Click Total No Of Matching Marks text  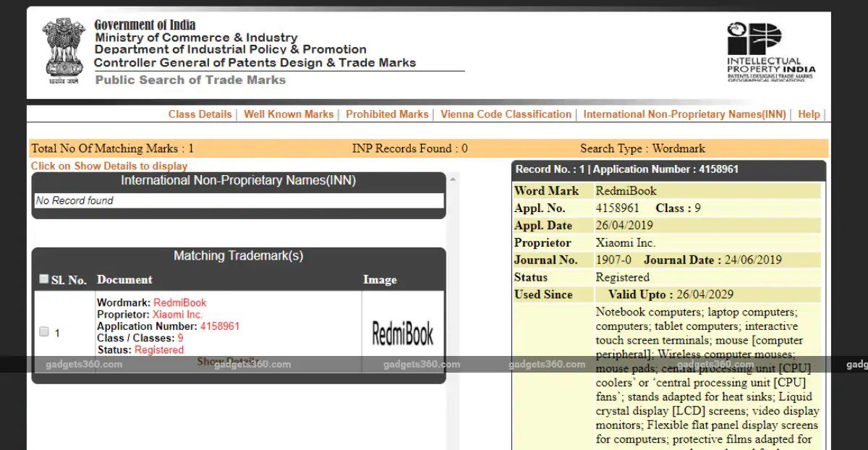click(112, 148)
